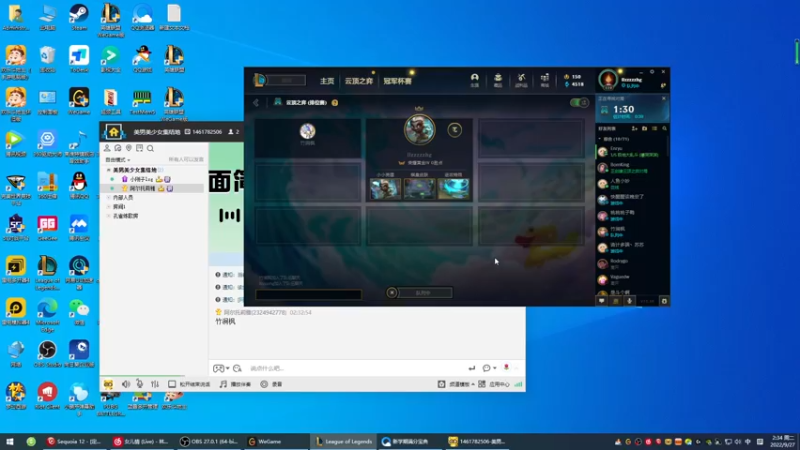The image size is (800, 450).
Task: Switch to OBS 27.0.1 in taskbar
Action: (x=209, y=441)
